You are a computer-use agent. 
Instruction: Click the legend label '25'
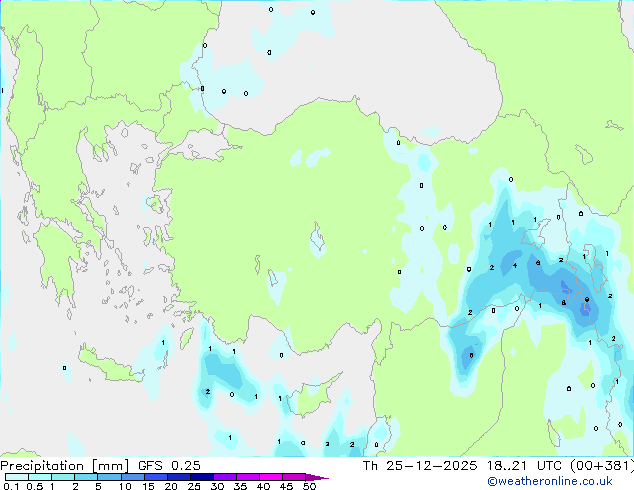[x=194, y=486]
